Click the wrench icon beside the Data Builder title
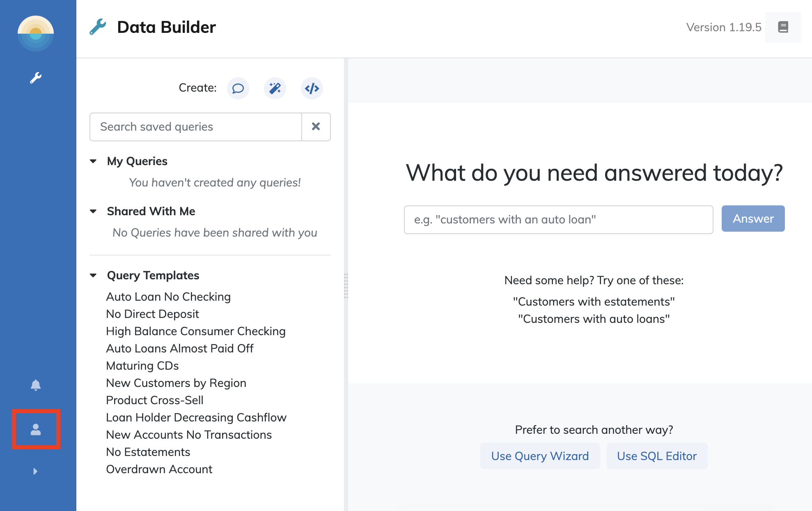The image size is (812, 511). pos(98,27)
